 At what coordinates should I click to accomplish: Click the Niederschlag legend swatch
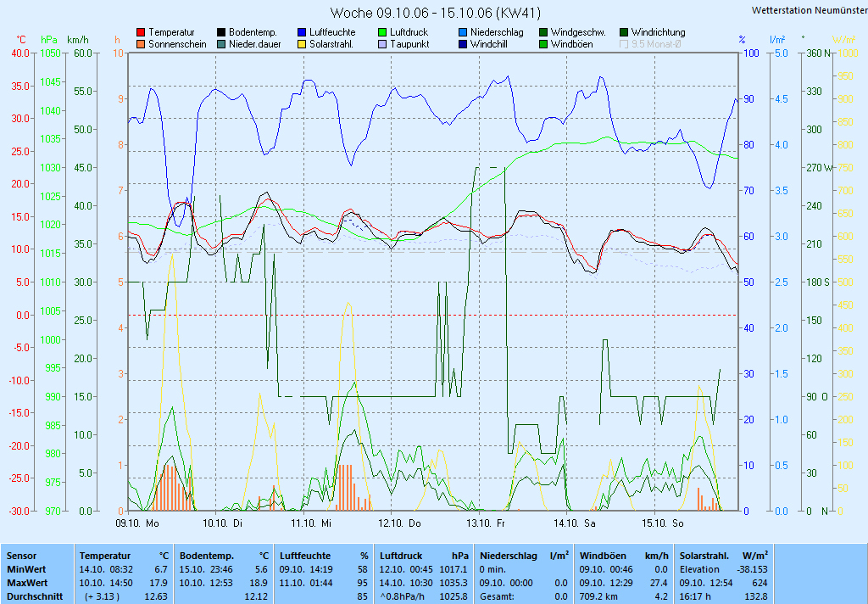(x=463, y=33)
